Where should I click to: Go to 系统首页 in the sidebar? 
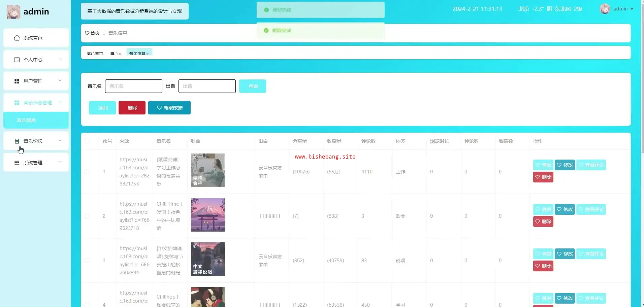36,38
